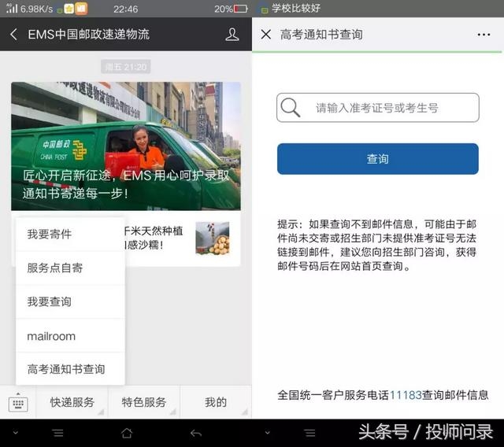Tap the orange notification icon in status bar
The height and width of the screenshot is (447, 504).
coord(81,9)
